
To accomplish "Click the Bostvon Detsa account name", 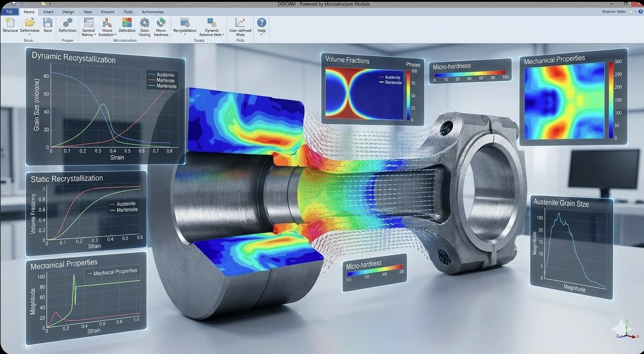I will pos(614,11).
